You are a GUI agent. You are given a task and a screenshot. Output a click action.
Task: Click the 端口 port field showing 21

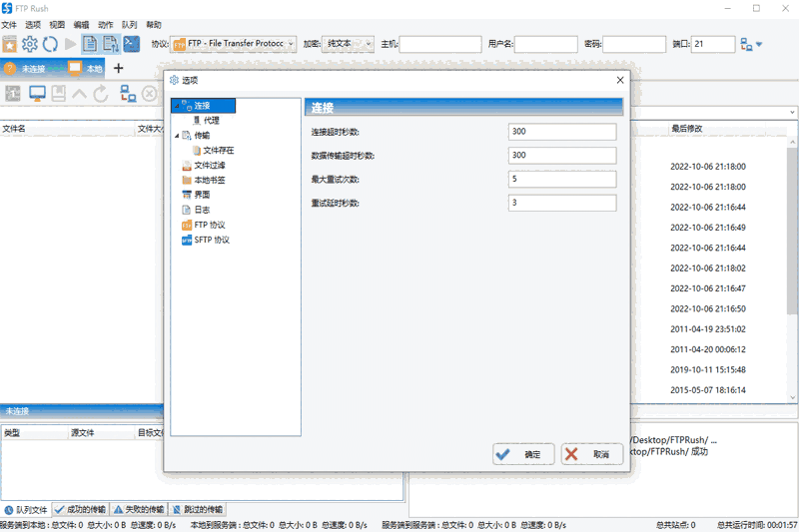(x=713, y=44)
